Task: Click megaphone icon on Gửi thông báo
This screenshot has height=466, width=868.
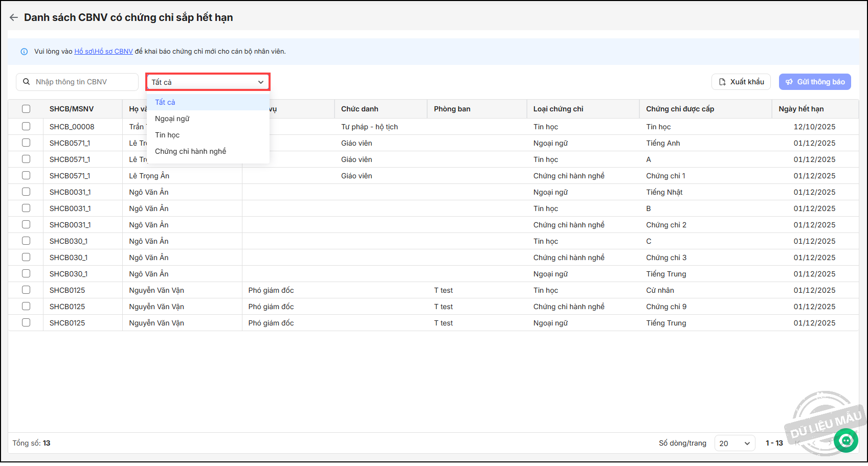Action: click(x=789, y=82)
